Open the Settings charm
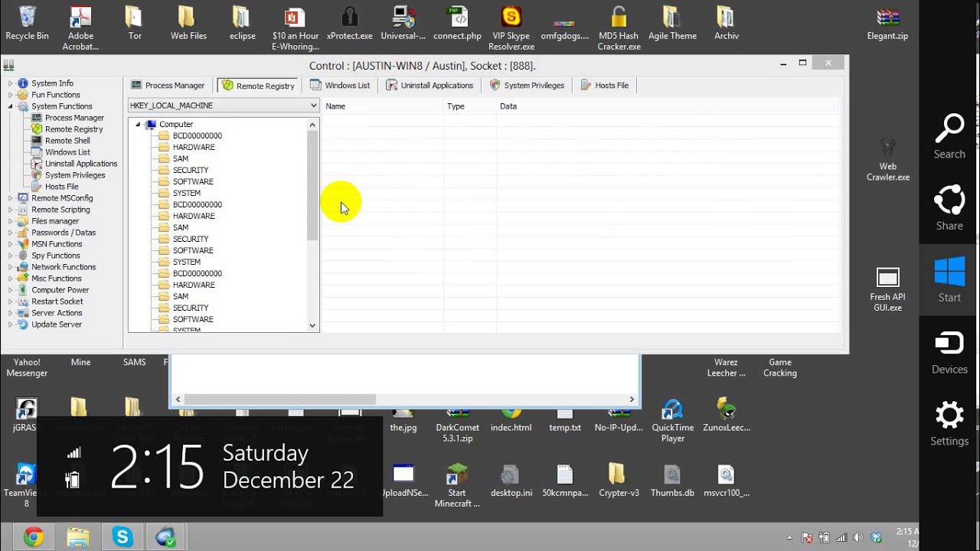This screenshot has width=980, height=551. pyautogui.click(x=949, y=423)
